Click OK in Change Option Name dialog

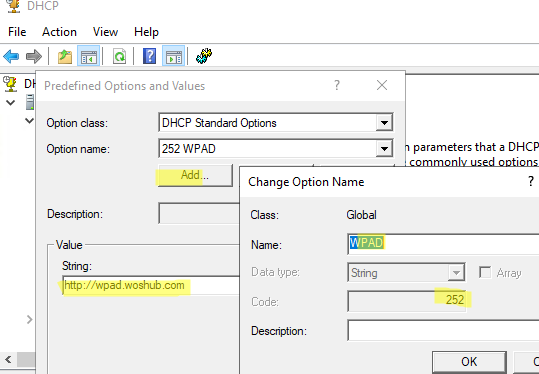[x=469, y=362]
